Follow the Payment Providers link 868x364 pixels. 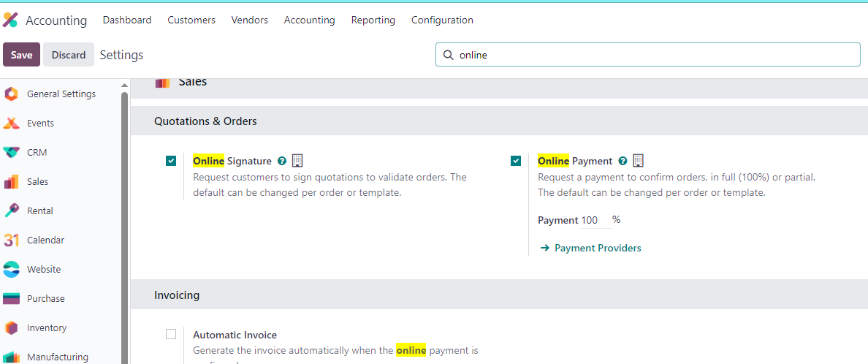pos(598,249)
